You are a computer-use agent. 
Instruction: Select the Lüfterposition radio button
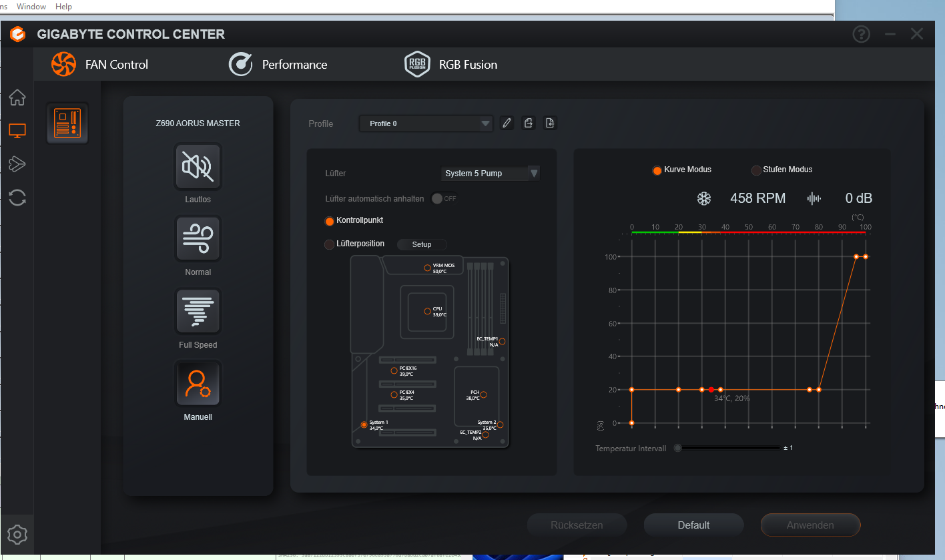329,245
